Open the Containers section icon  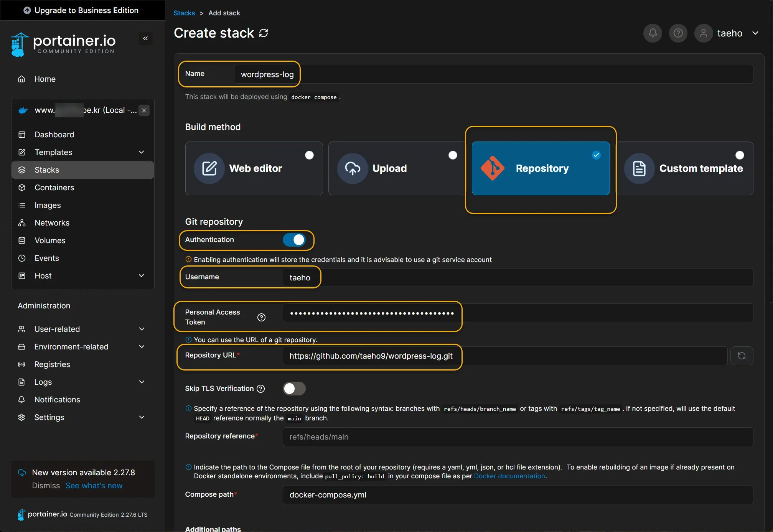pos(22,188)
